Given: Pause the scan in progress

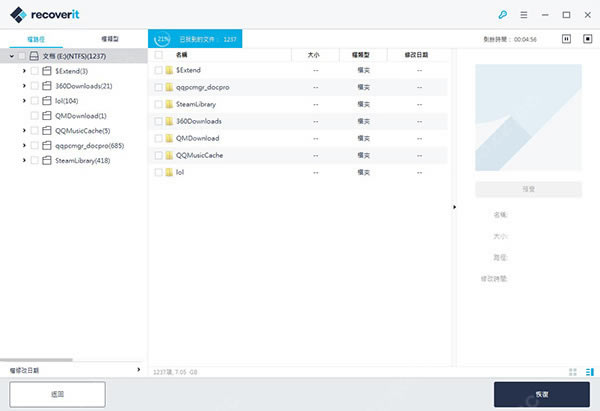Looking at the screenshot, I should tap(566, 39).
